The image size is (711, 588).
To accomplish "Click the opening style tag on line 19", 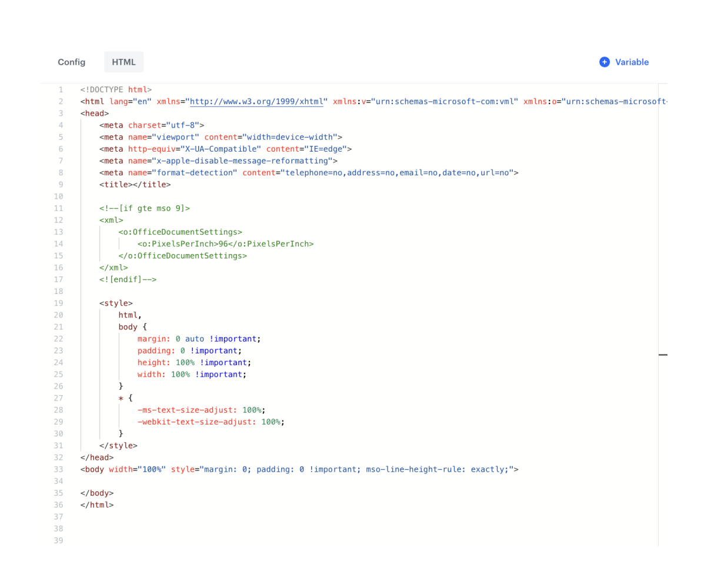I will click(x=117, y=303).
